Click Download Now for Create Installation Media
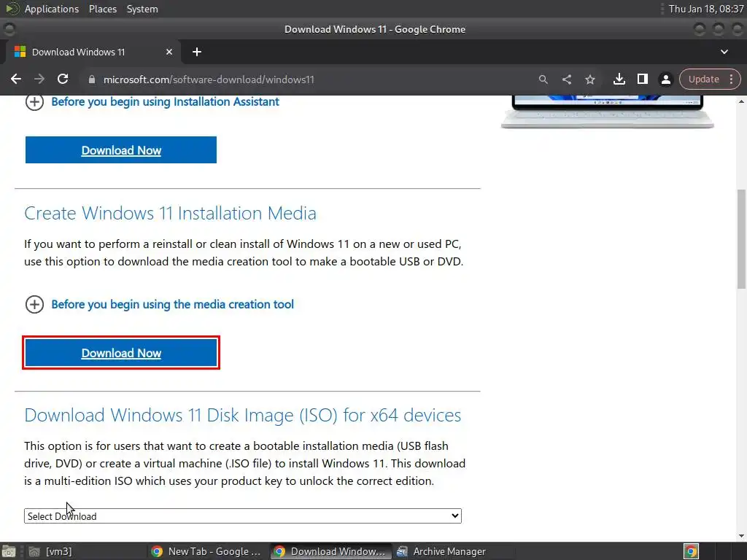This screenshot has height=560, width=747. pyautogui.click(x=121, y=353)
